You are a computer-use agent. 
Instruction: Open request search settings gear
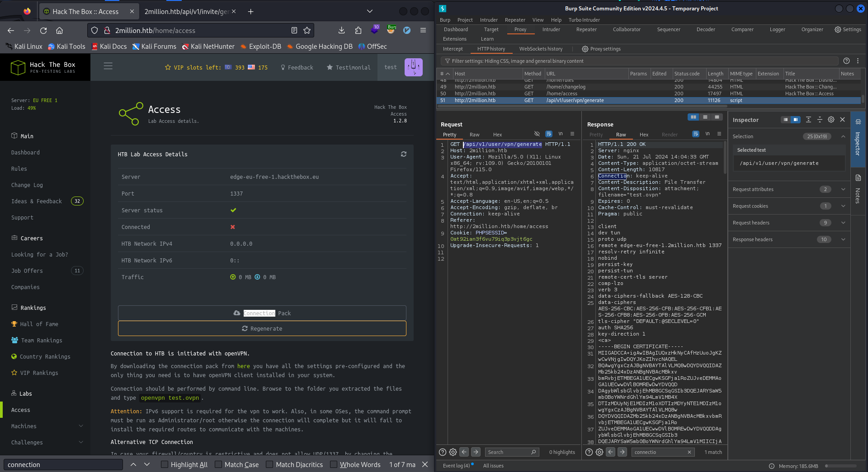(x=453, y=452)
